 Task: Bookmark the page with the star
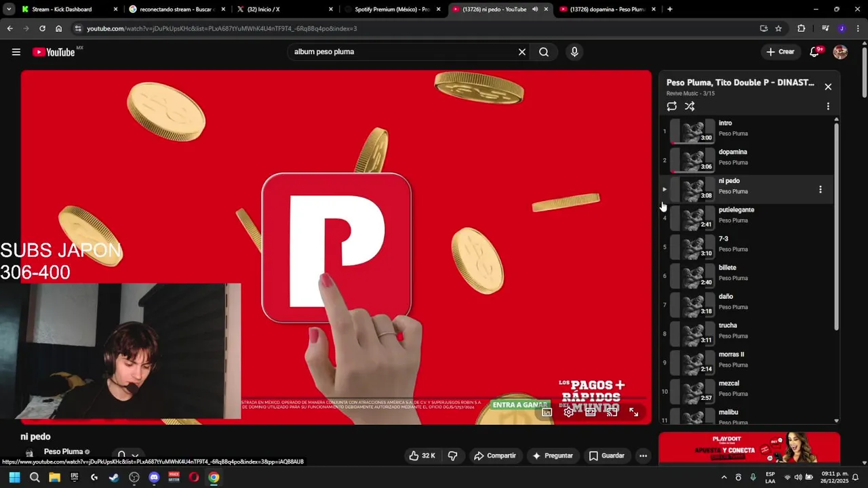(778, 28)
